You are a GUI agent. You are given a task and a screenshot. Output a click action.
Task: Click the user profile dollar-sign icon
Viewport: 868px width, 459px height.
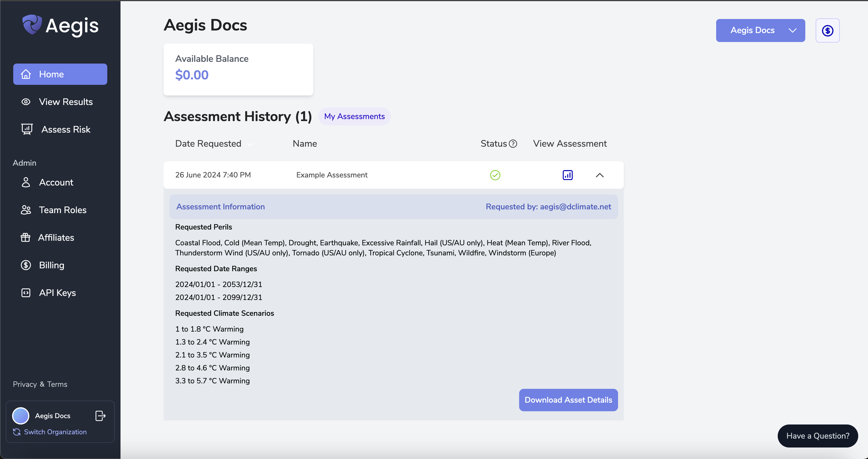827,30
